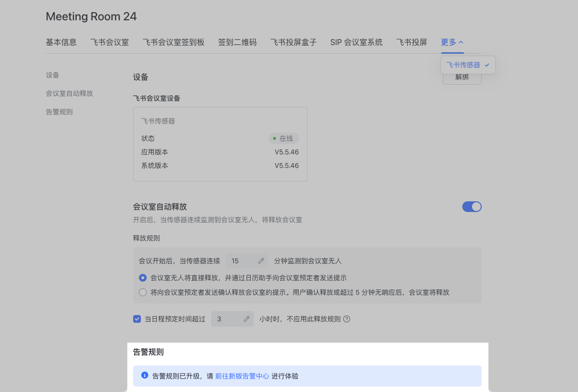The width and height of the screenshot is (578, 392).
Task: Choose 飞书传感器 from the dropdown
Action: click(468, 65)
